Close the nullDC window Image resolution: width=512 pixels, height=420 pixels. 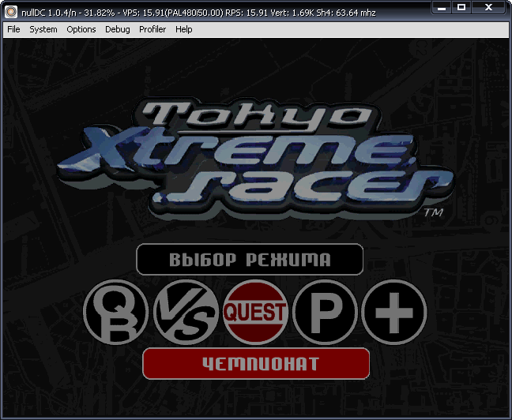[488, 8]
